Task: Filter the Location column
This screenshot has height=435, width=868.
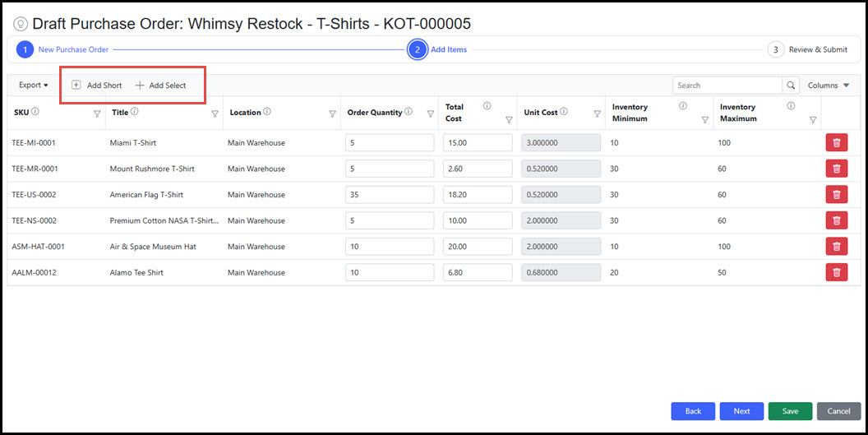Action: coord(332,114)
